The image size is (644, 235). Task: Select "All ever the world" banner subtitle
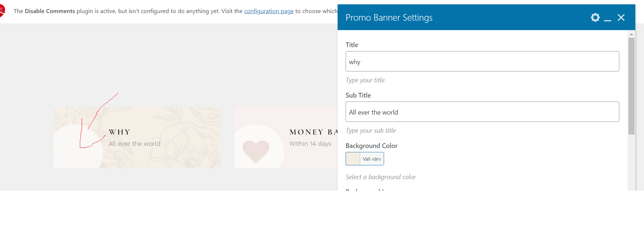click(x=134, y=144)
